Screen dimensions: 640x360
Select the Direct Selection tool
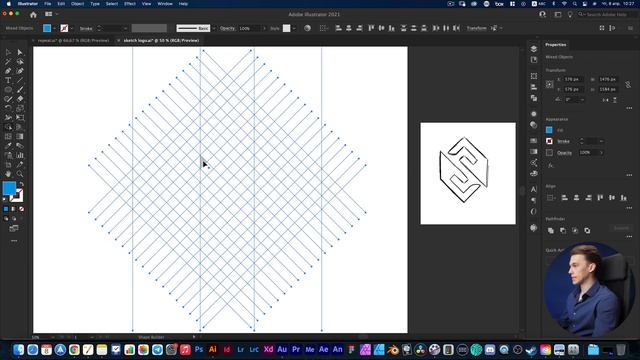pyautogui.click(x=20, y=52)
